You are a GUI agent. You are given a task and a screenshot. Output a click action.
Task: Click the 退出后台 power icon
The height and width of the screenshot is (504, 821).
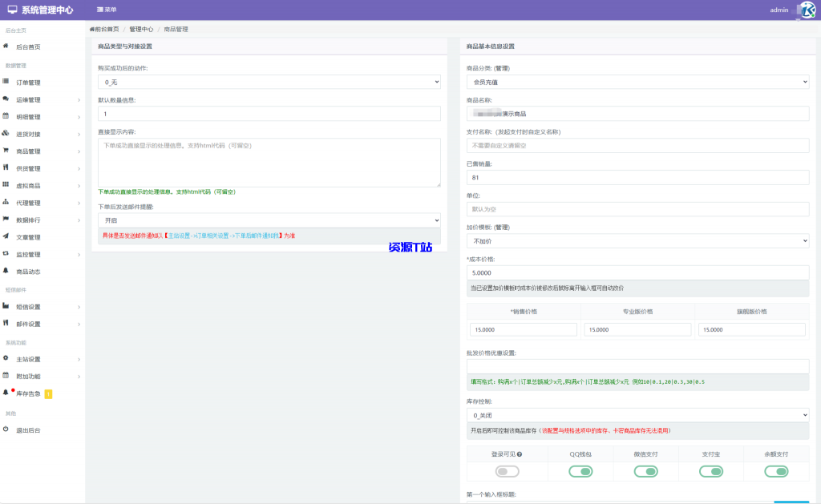pyautogui.click(x=6, y=429)
